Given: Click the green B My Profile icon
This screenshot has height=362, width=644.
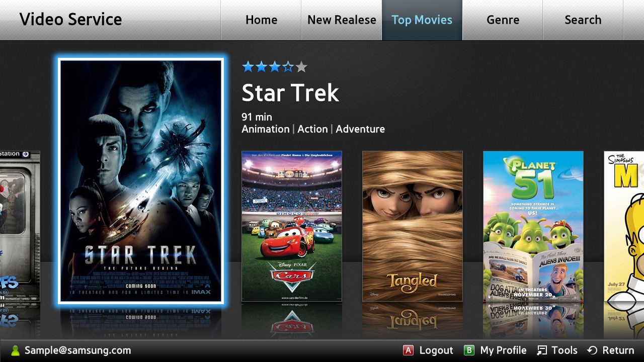Looking at the screenshot, I should pyautogui.click(x=469, y=350).
